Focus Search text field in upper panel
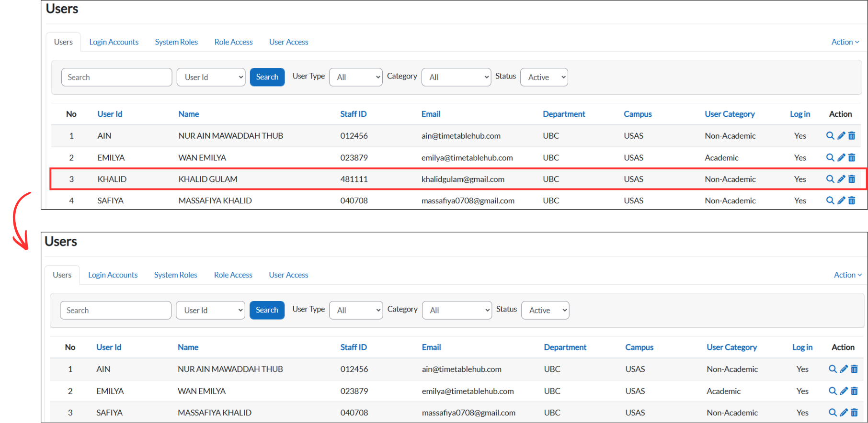Image resolution: width=868 pixels, height=423 pixels. (x=117, y=77)
